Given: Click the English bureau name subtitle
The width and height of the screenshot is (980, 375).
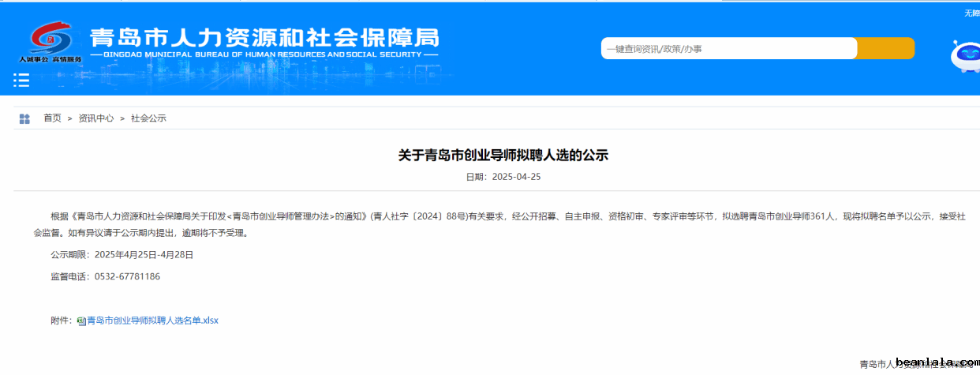Looking at the screenshot, I should pos(264,55).
